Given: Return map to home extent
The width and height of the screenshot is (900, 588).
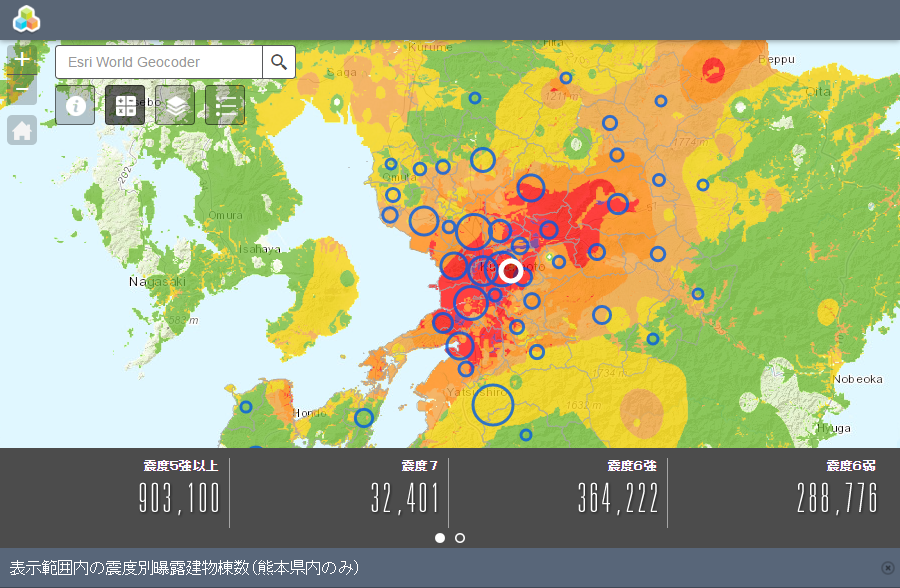Looking at the screenshot, I should pos(22,130).
